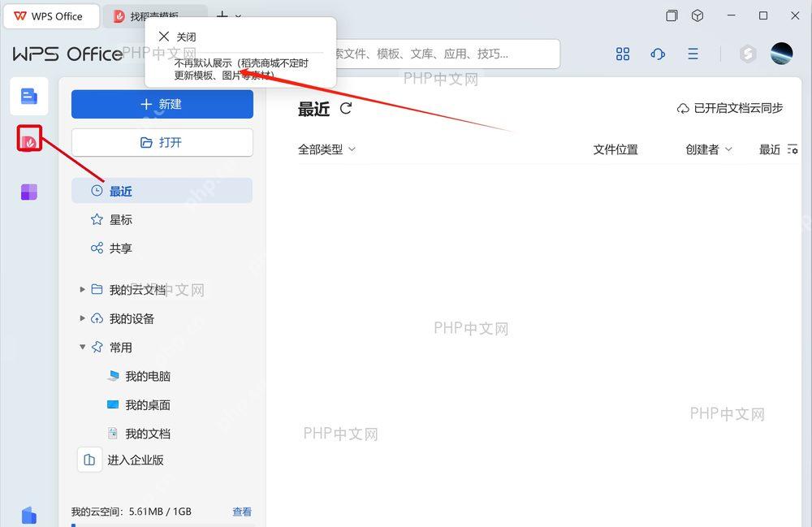Open 我的文档 under 常用

click(x=139, y=434)
